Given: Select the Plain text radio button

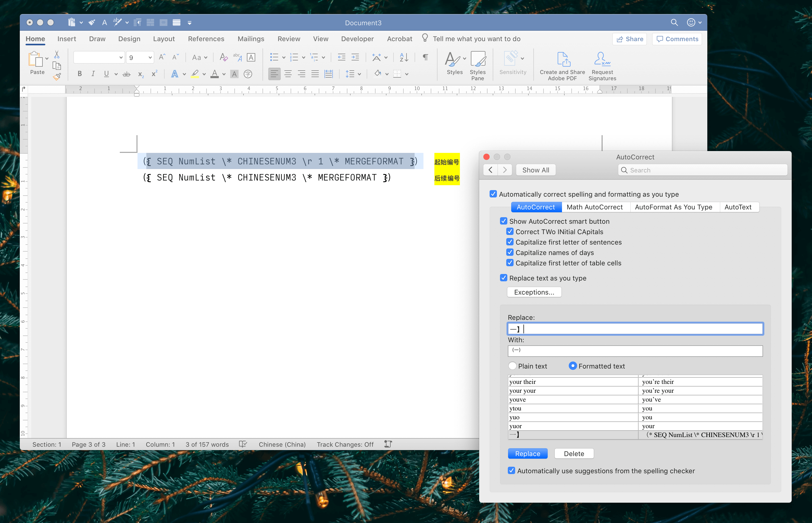Looking at the screenshot, I should coord(513,366).
